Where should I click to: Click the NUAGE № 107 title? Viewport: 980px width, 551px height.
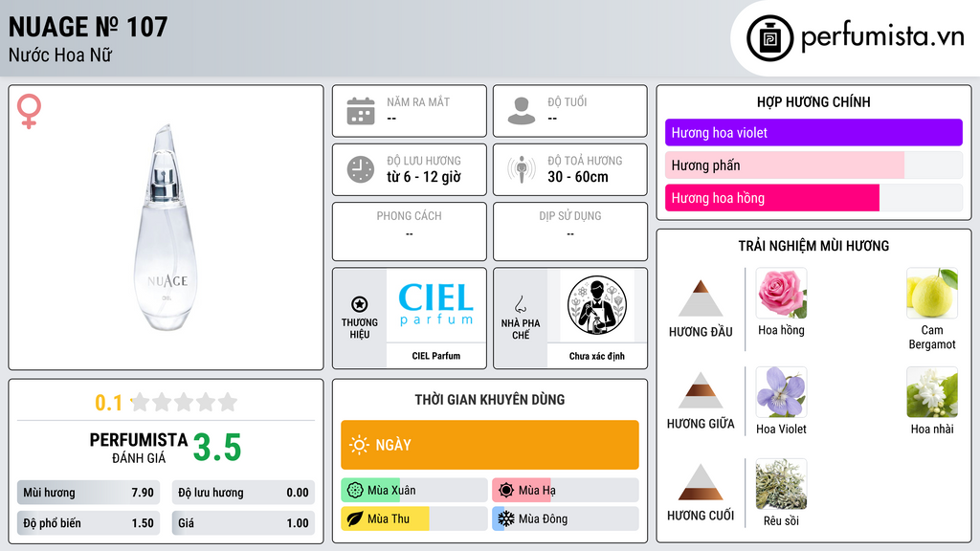pos(88,27)
